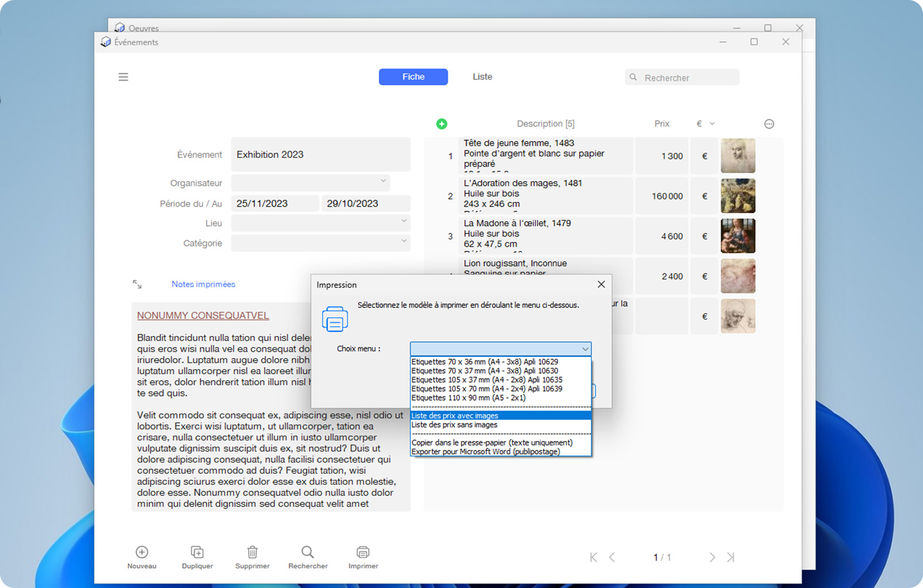Open the Organisateur dropdown

(x=383, y=181)
